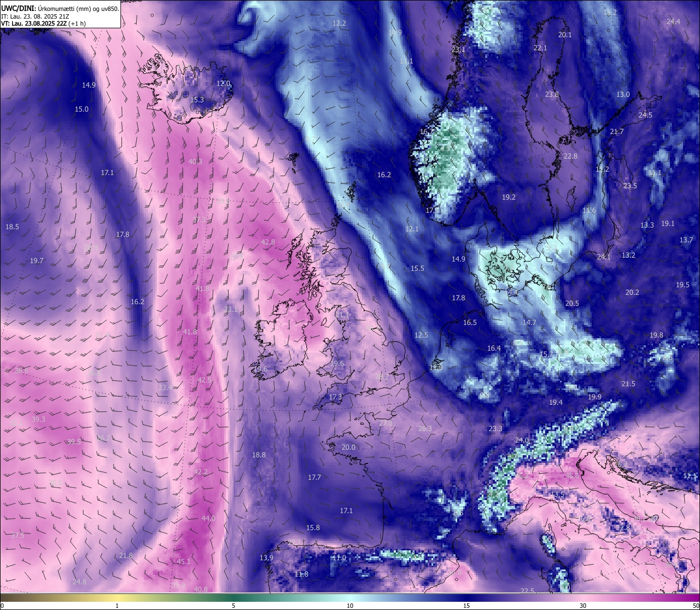Click the 40.3 value label
Image resolution: width=700 pixels, height=610 pixels.
click(x=195, y=161)
